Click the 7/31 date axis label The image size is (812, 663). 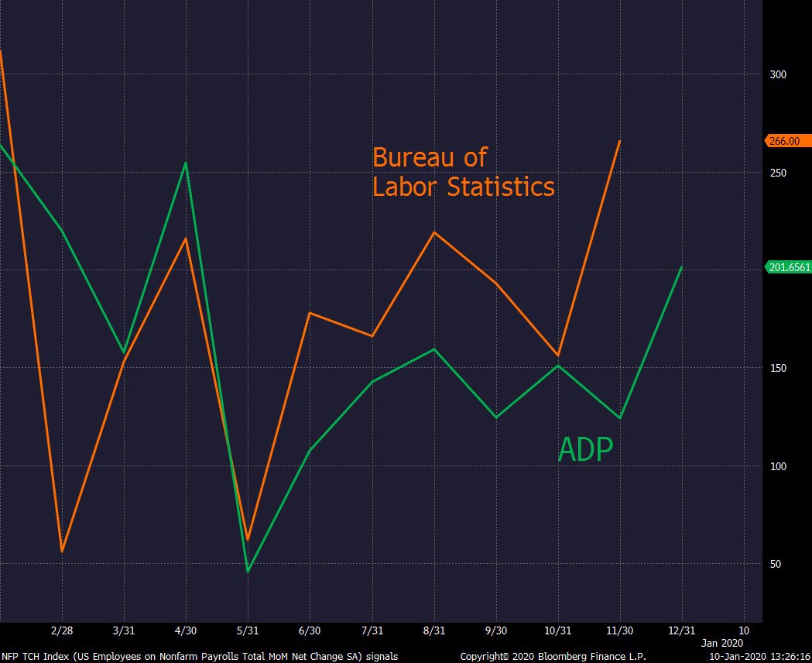pos(372,630)
